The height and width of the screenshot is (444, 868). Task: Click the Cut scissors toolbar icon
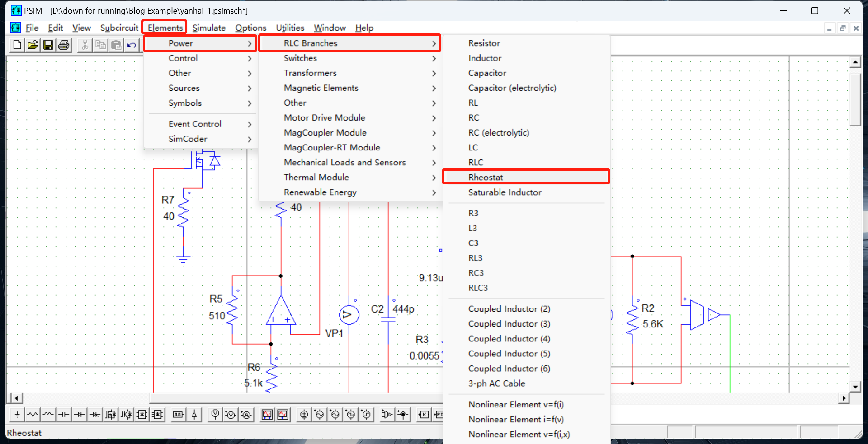point(85,45)
